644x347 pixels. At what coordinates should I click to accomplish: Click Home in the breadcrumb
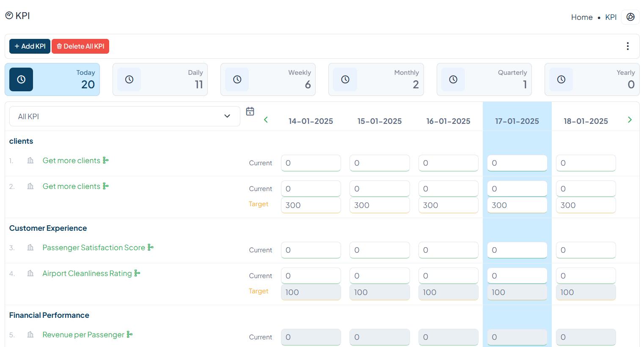(581, 17)
